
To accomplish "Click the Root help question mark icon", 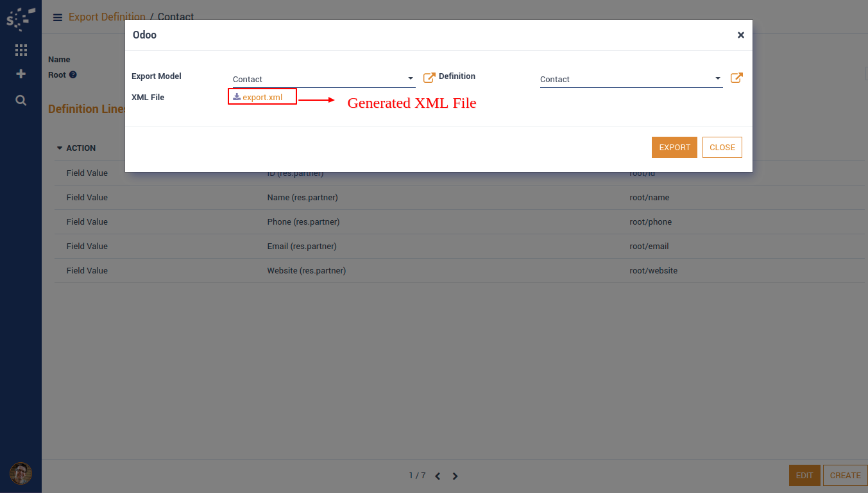I will (x=73, y=75).
